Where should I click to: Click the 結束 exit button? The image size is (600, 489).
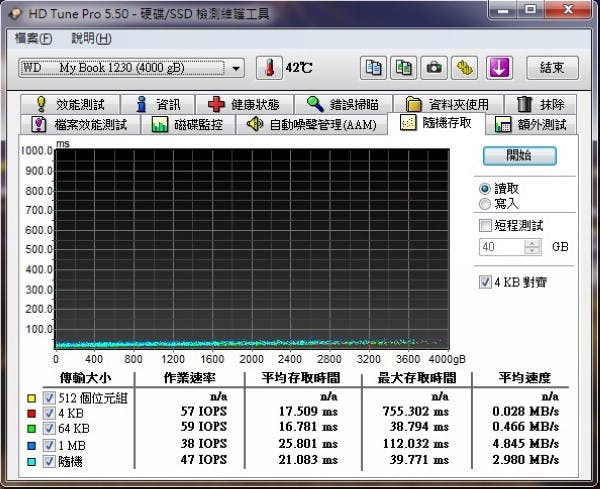click(x=552, y=68)
